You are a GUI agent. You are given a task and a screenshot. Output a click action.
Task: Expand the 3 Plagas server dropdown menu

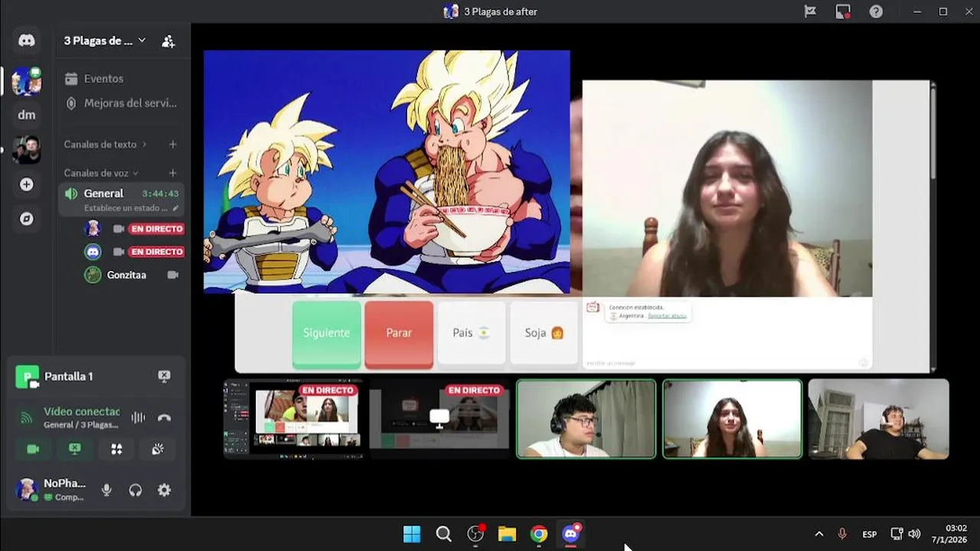pyautogui.click(x=142, y=41)
